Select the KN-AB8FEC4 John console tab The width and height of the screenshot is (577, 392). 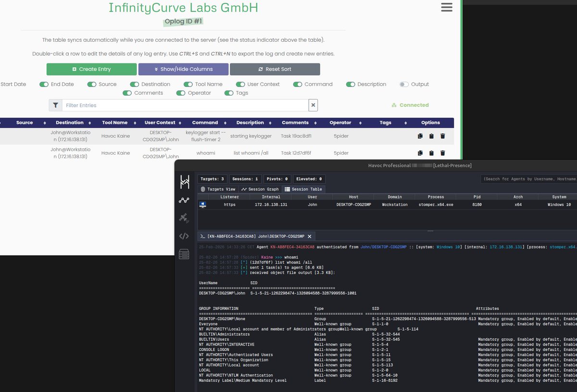coord(256,236)
